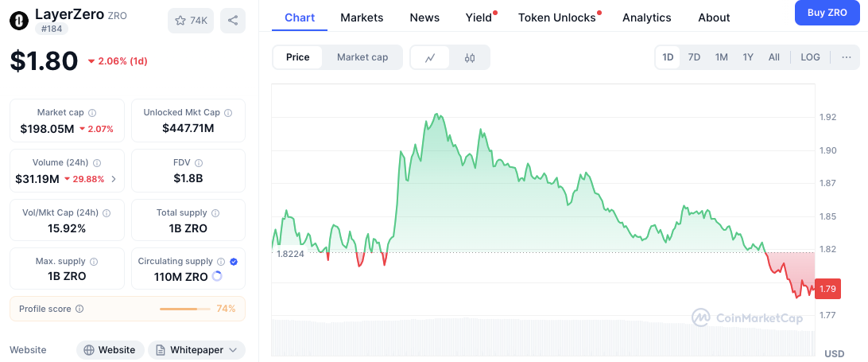Click the share icon next to watchlist
Screen dimensions: 868x362
(232, 21)
